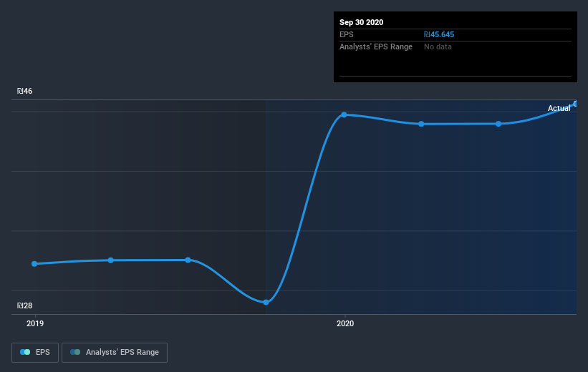
Task: Click the ₪28 y-axis label
Action: point(25,305)
